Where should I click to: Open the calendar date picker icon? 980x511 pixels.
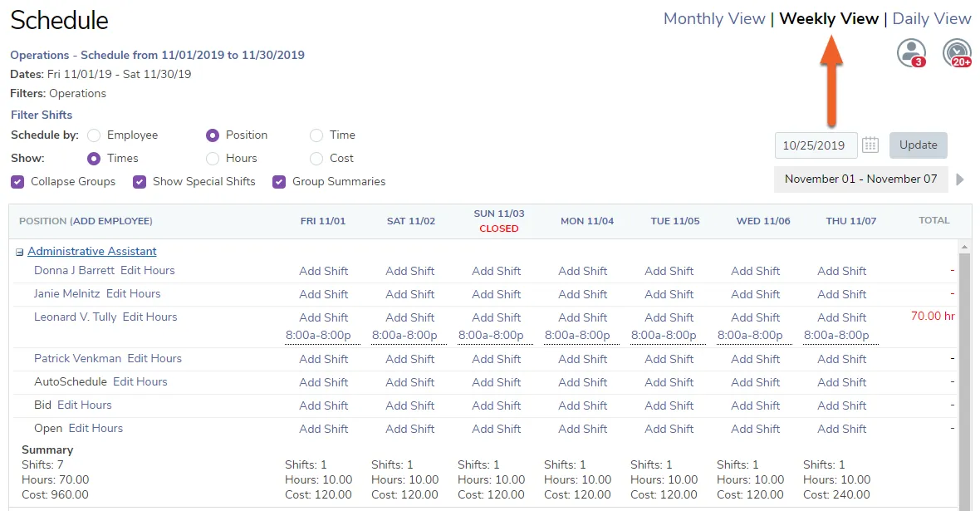point(870,145)
